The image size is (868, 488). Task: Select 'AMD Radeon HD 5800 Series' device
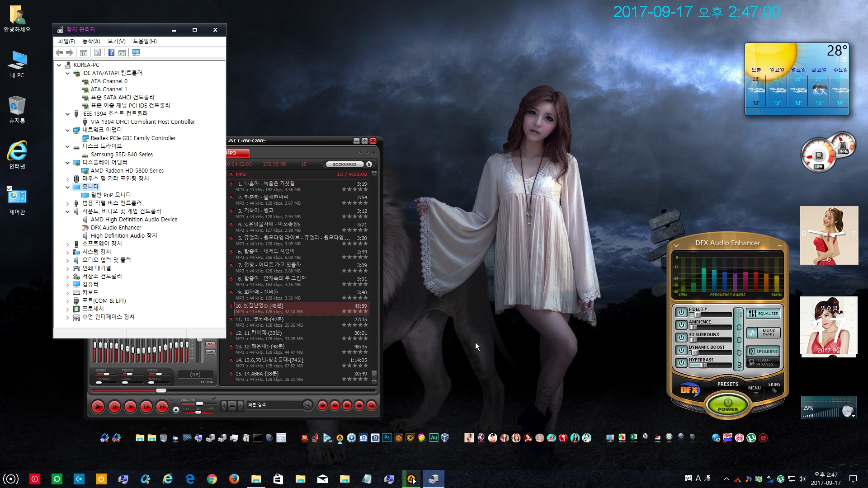127,171
